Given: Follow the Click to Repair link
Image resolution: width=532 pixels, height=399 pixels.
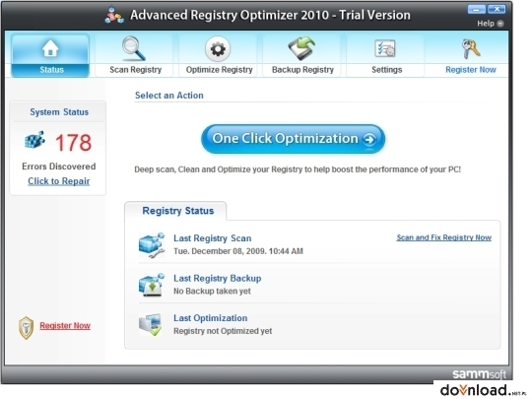Looking at the screenshot, I should click(x=59, y=181).
